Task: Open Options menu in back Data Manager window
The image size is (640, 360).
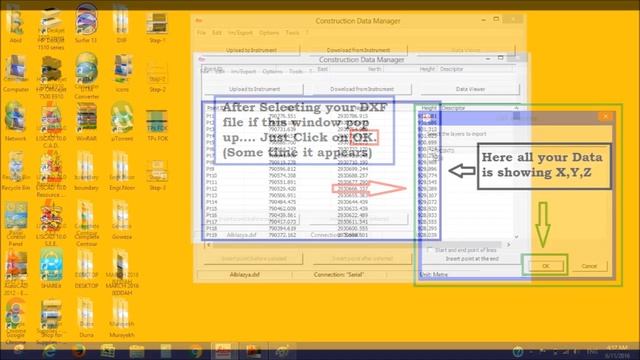Action: [x=269, y=33]
